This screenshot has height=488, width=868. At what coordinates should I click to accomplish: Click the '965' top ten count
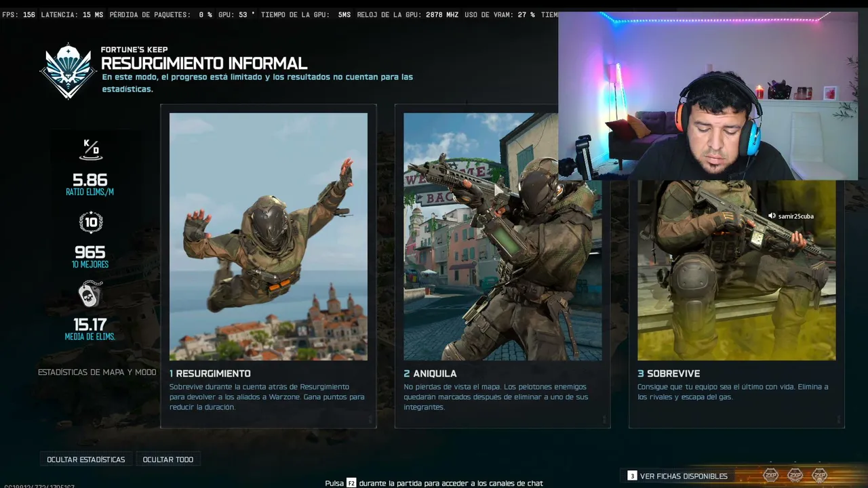(90, 253)
